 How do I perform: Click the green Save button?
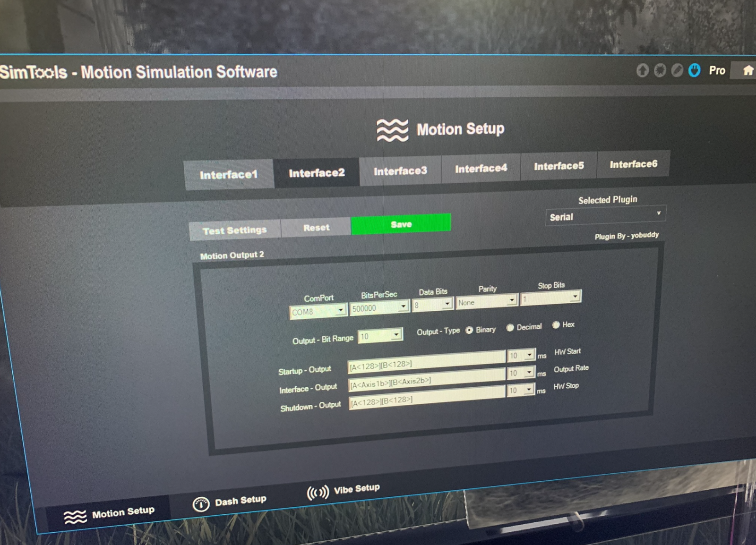(x=401, y=224)
